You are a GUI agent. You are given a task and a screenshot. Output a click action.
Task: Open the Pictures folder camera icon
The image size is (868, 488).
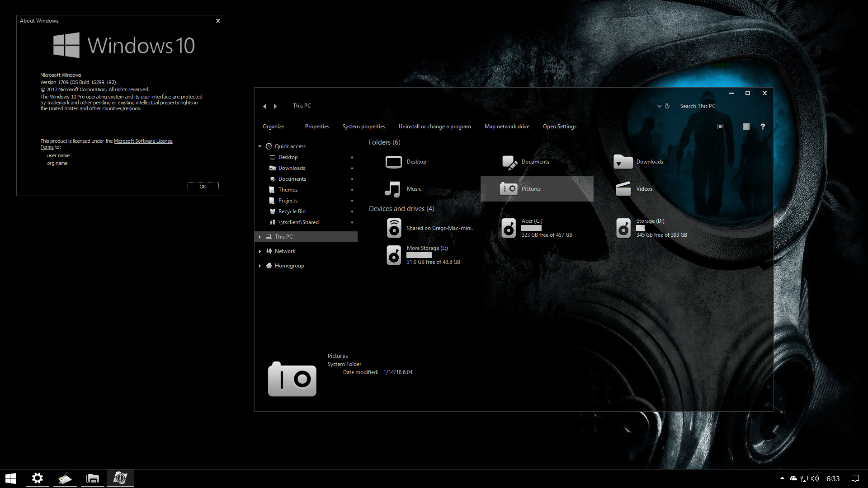pos(508,188)
